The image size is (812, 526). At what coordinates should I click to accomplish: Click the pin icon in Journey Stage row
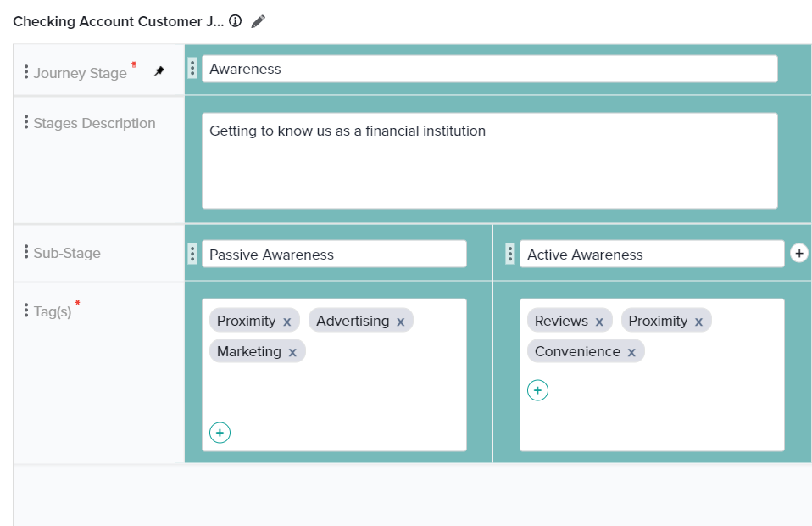(159, 72)
